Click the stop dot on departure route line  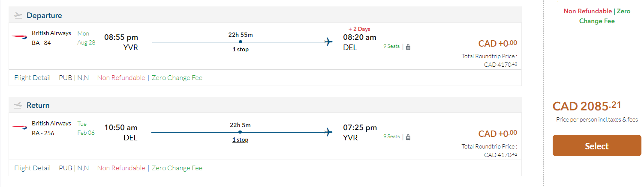(241, 42)
